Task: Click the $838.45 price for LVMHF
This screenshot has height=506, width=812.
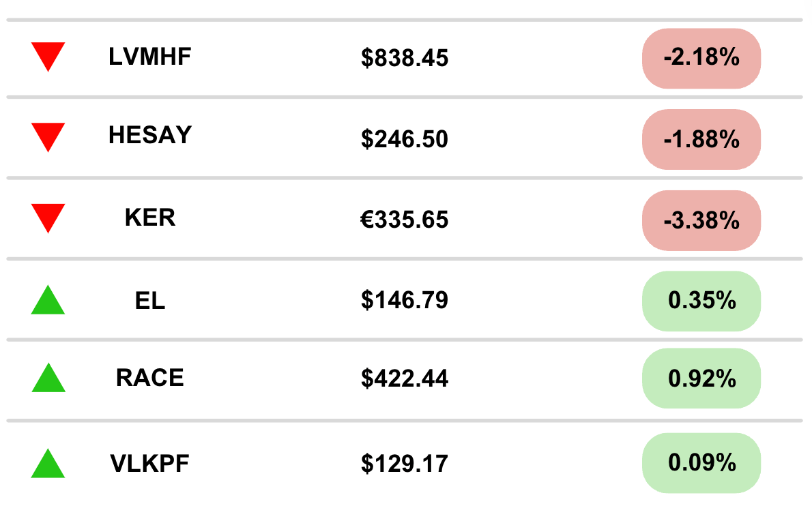Action: click(x=405, y=59)
